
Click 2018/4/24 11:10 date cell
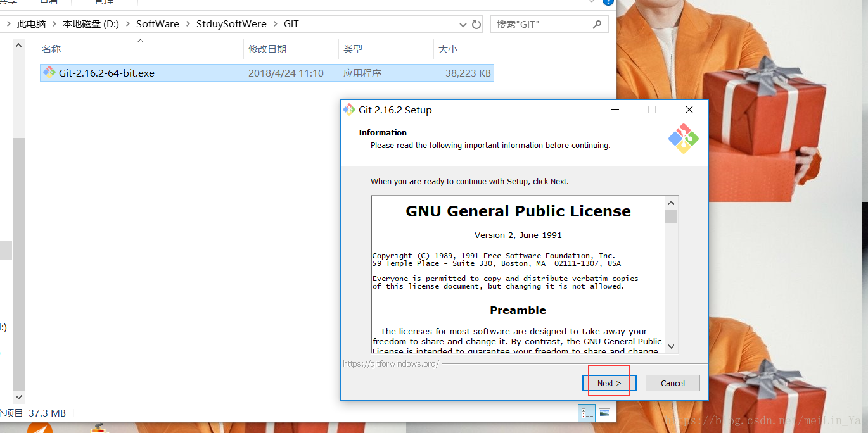click(286, 73)
